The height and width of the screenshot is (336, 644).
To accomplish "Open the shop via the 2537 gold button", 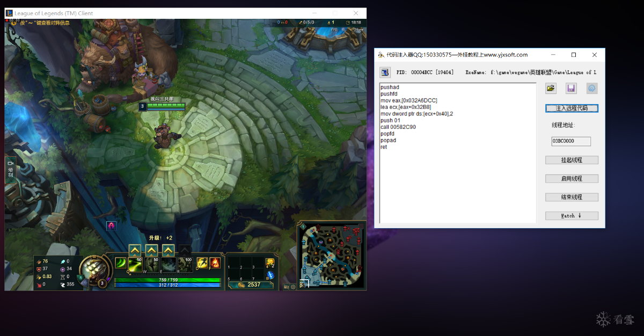I will (x=250, y=284).
